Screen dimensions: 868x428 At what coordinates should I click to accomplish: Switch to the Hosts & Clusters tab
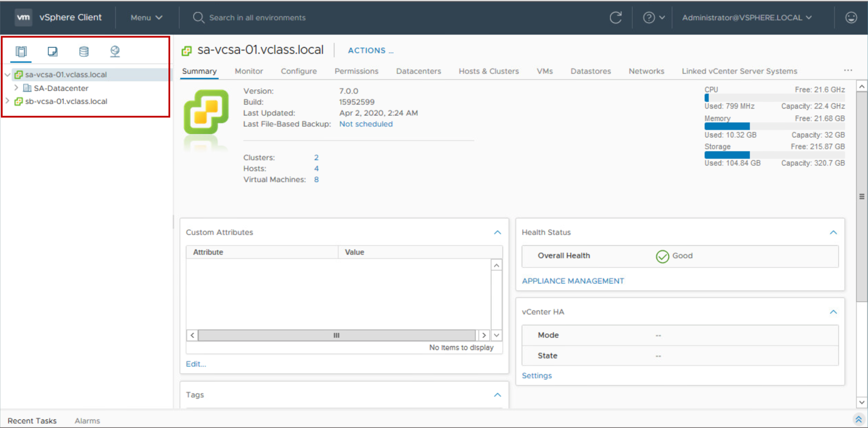489,71
